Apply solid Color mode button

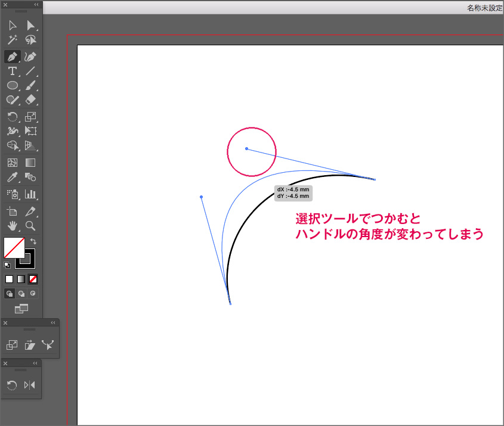point(10,279)
